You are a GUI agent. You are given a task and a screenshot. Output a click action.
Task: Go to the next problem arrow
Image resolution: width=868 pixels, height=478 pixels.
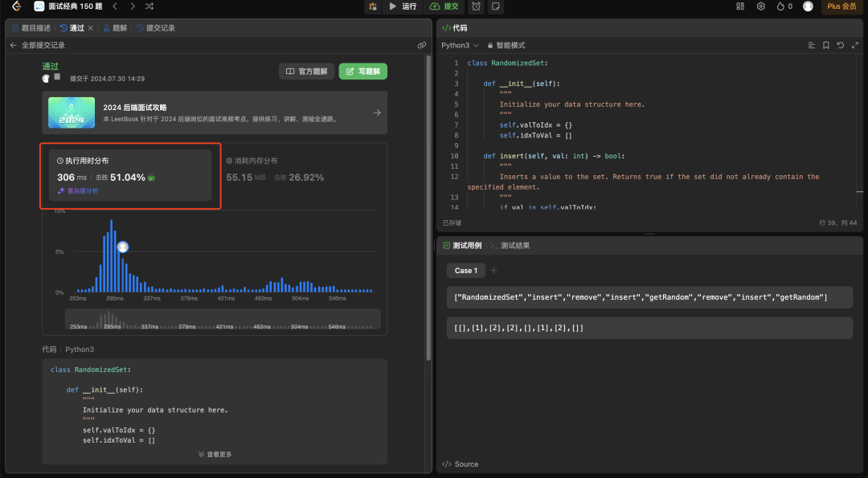tap(133, 6)
